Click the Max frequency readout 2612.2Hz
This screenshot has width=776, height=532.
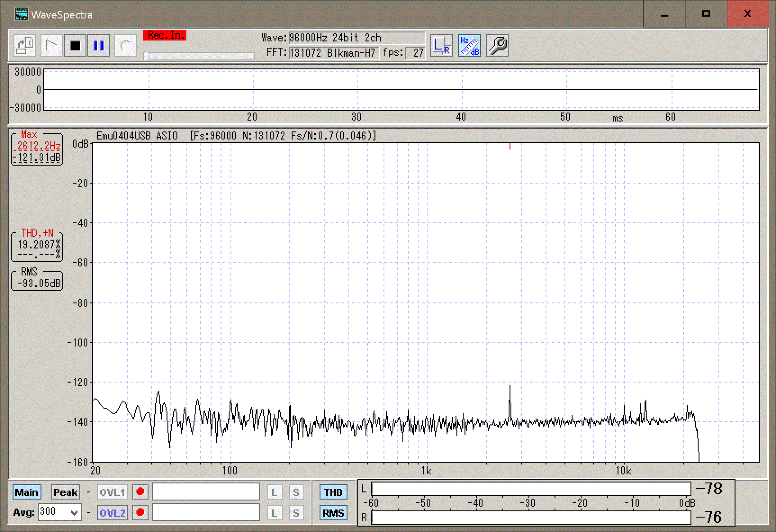(38, 146)
